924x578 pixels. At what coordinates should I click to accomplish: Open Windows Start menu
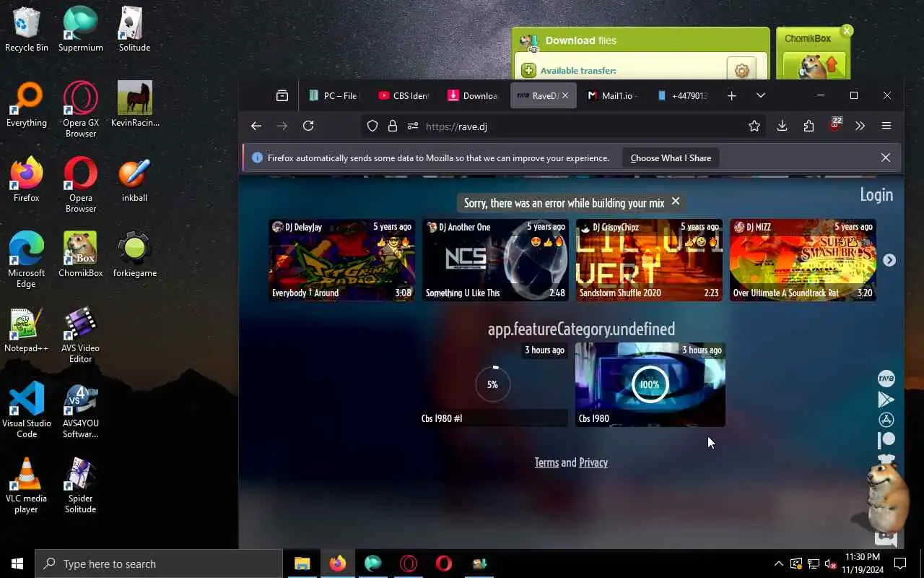(17, 564)
